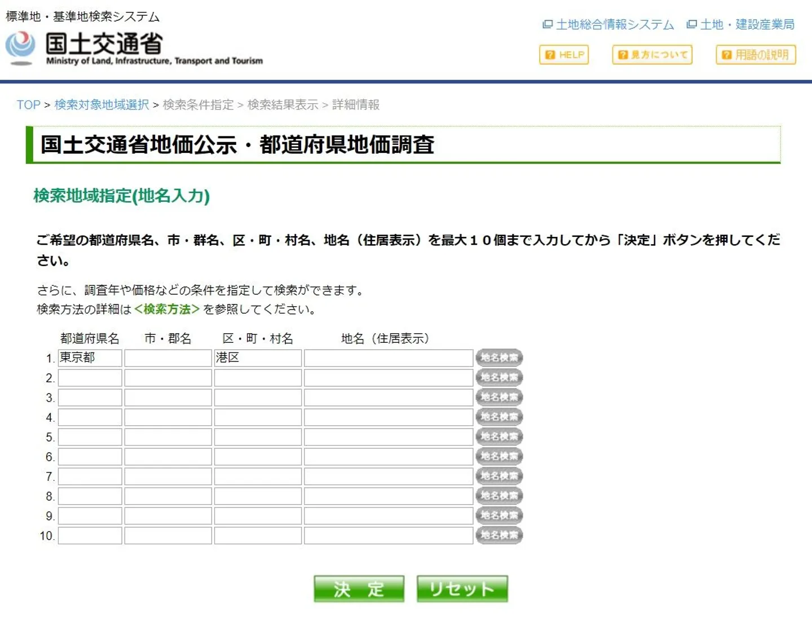Open the 見方について help button

click(652, 55)
